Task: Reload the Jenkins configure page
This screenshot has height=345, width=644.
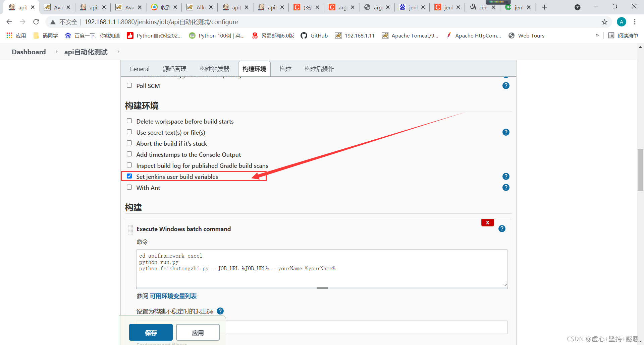Action: [x=36, y=22]
